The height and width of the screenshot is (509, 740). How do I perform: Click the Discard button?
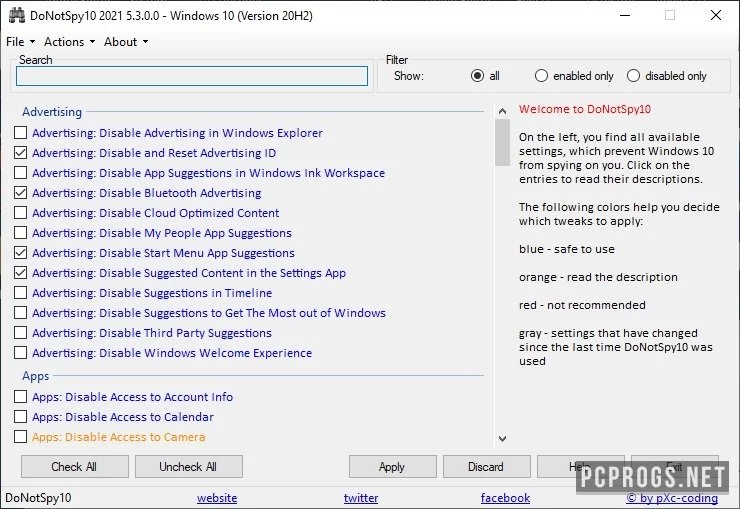pos(487,467)
